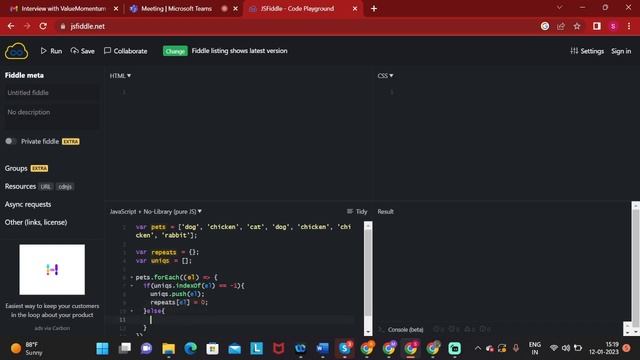Toggle the Private fiddle switch
Screen dimensions: 640x360
tap(11, 141)
